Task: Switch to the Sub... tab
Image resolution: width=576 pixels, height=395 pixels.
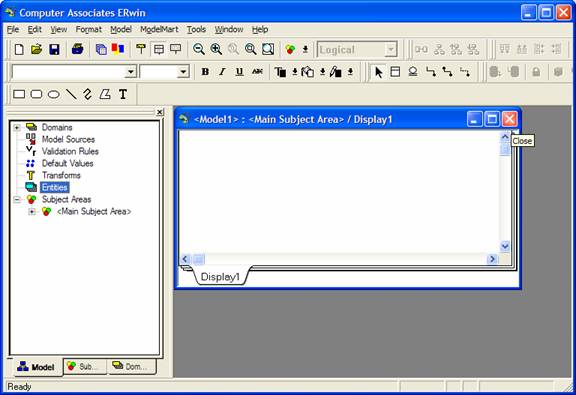Action: pos(85,366)
